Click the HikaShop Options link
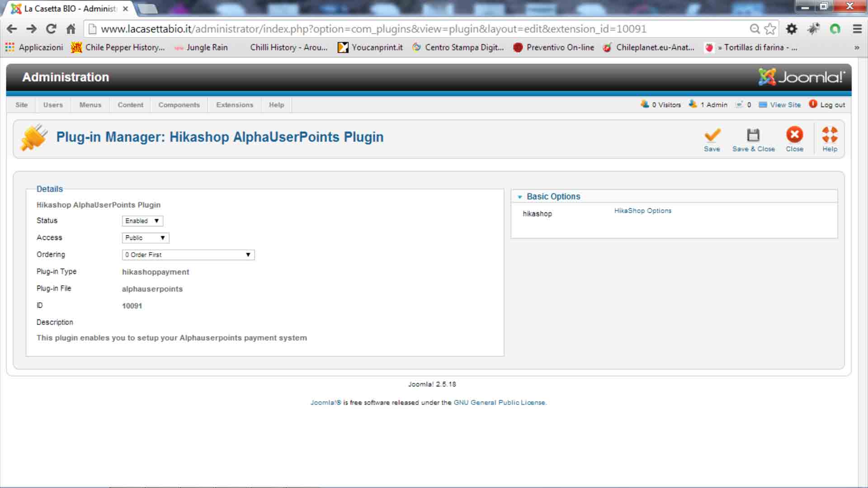Image resolution: width=868 pixels, height=488 pixels. click(x=642, y=211)
